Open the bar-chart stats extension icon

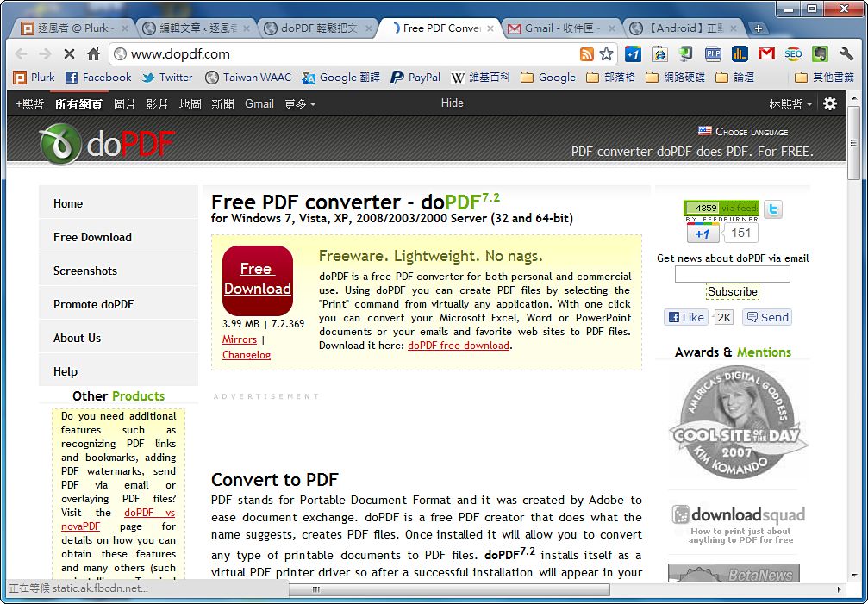tap(740, 53)
